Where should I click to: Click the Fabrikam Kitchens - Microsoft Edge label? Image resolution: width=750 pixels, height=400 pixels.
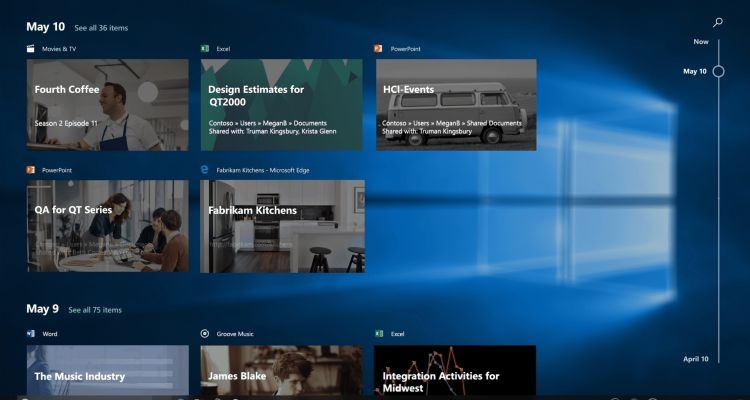coord(263,170)
